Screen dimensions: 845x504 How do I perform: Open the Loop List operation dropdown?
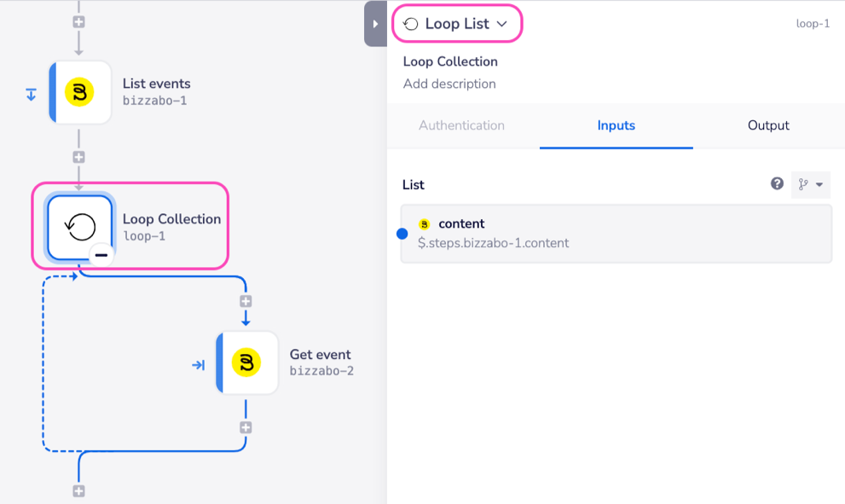(x=502, y=24)
